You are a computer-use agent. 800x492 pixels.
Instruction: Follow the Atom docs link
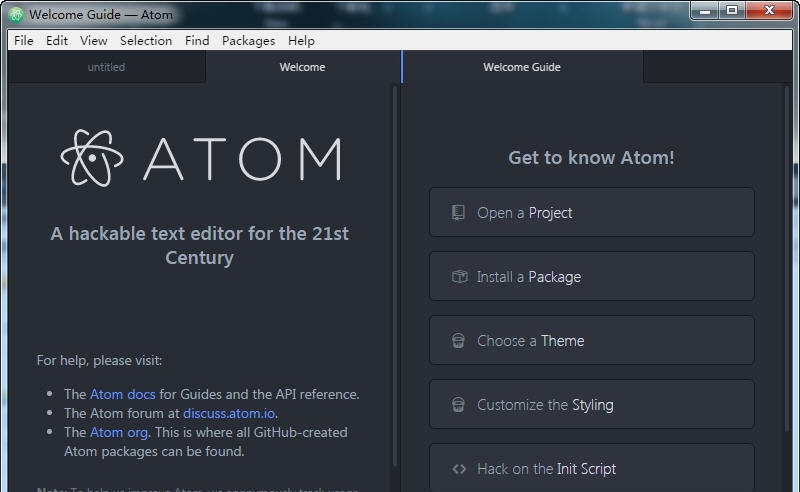click(x=122, y=394)
